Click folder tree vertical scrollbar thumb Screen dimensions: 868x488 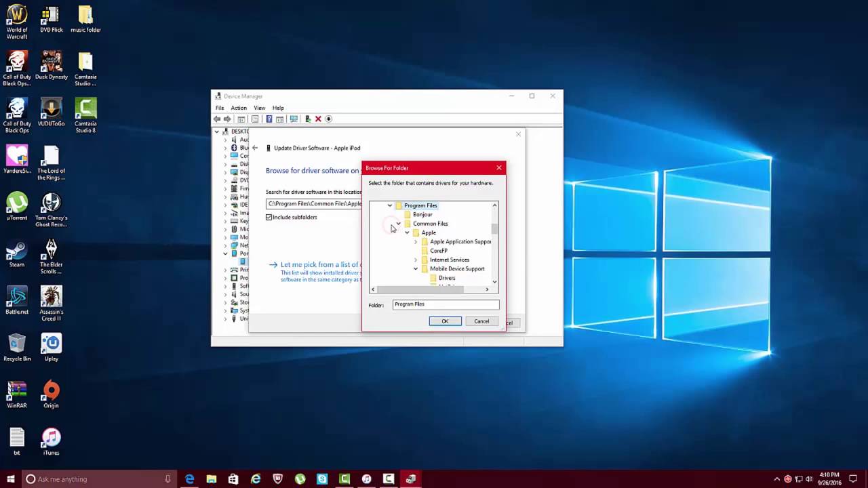click(494, 228)
